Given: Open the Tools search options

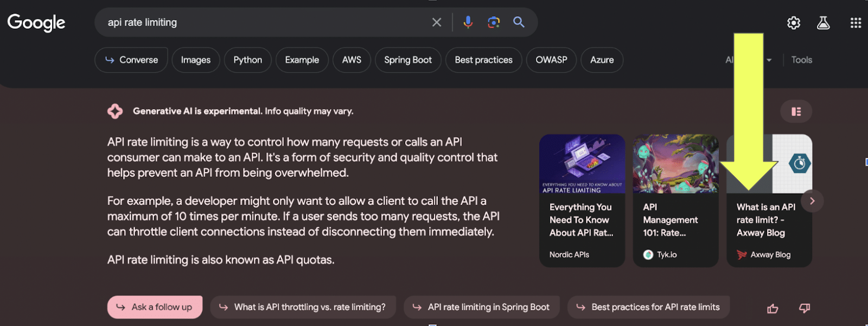Looking at the screenshot, I should point(801,60).
